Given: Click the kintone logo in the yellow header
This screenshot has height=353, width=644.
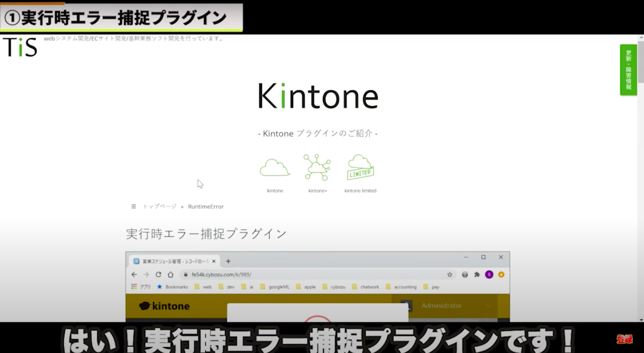Looking at the screenshot, I should [x=164, y=306].
